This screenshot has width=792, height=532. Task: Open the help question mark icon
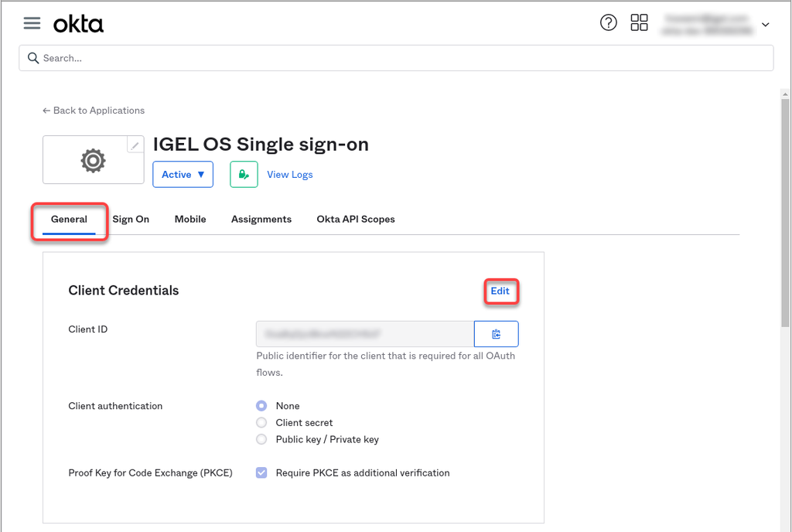[609, 23]
